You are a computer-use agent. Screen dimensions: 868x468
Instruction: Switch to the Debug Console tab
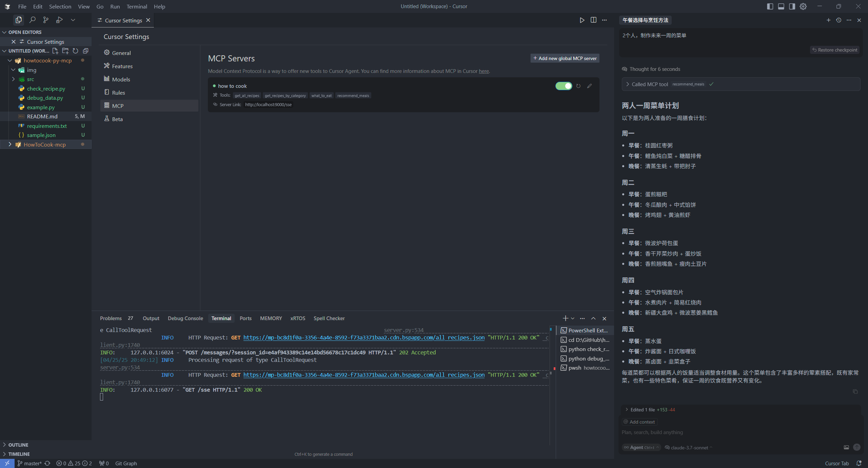coord(185,318)
